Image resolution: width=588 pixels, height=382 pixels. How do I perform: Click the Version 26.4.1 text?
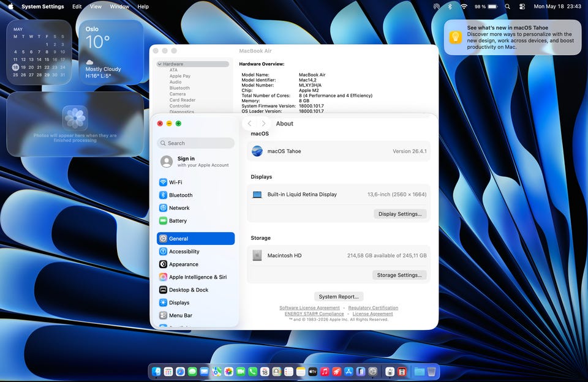[x=410, y=151]
